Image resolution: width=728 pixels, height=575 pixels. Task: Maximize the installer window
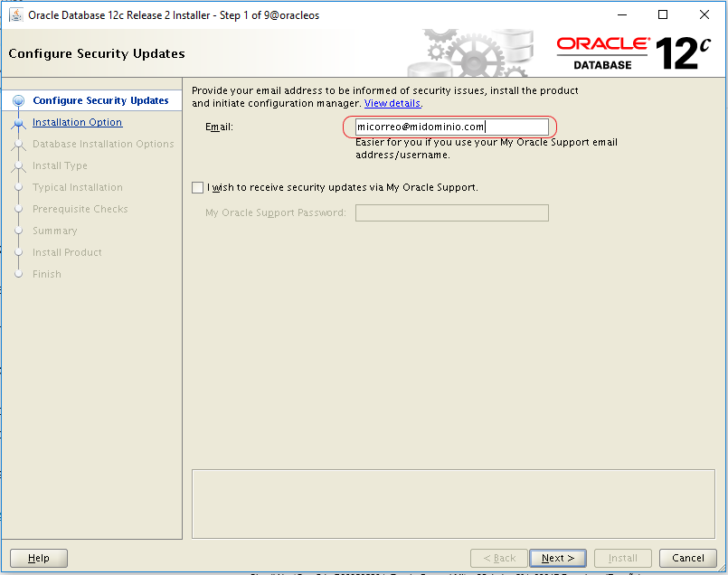(x=663, y=14)
